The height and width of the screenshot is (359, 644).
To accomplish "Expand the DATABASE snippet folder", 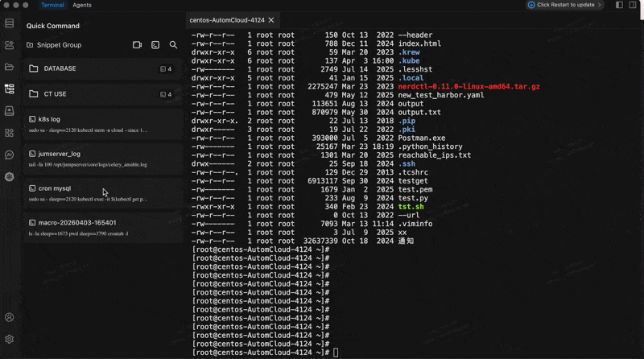I will point(103,68).
